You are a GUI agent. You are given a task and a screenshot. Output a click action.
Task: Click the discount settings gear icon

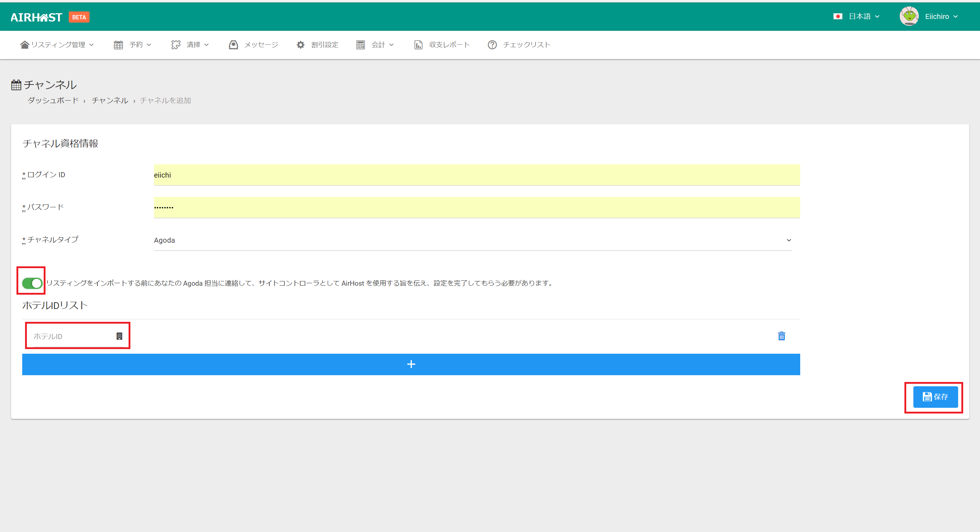(x=301, y=45)
